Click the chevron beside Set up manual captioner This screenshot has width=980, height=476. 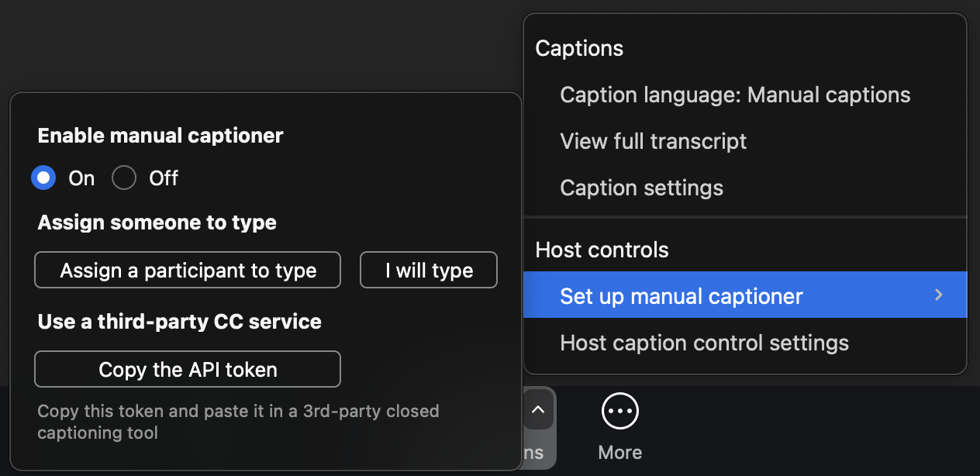coord(938,295)
